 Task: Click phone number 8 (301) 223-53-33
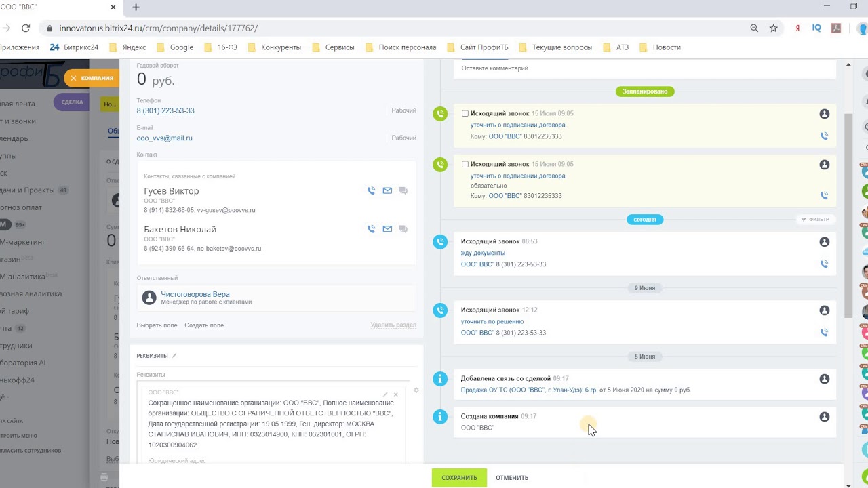click(x=165, y=110)
